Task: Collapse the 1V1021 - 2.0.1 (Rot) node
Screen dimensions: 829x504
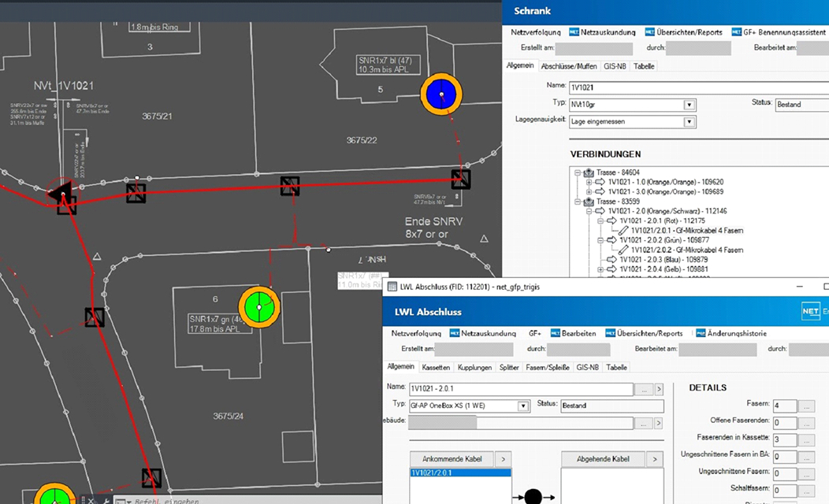Action: coord(600,220)
